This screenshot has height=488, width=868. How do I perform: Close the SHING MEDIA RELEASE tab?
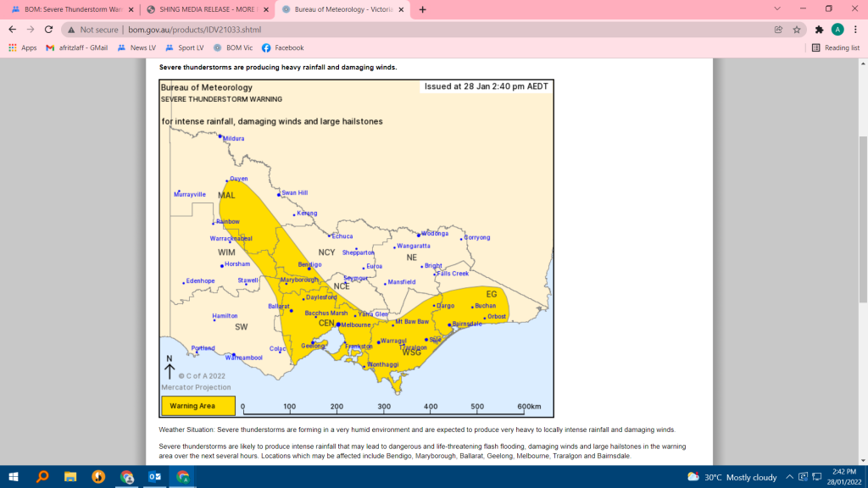click(266, 9)
